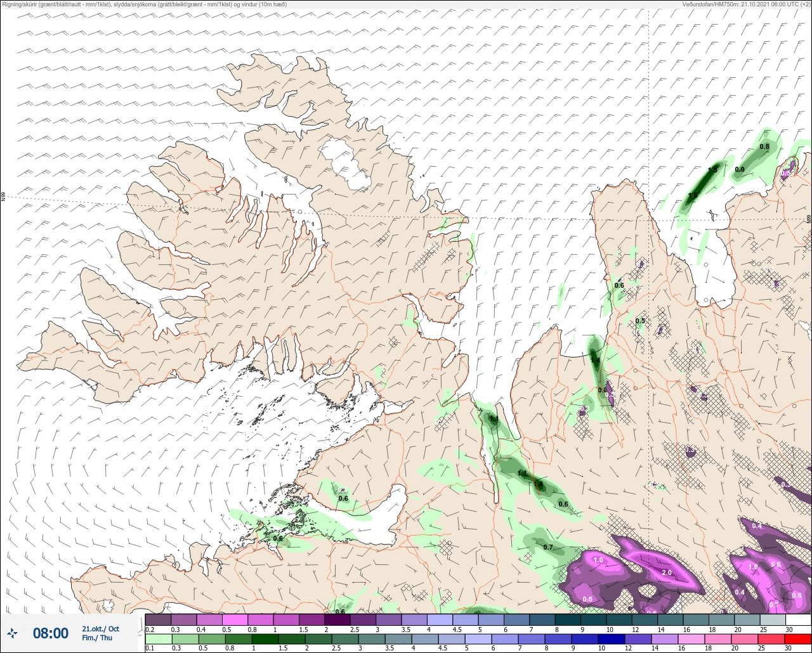Click the 'N99' latitude label on left edge
812x653 pixels.
click(3, 197)
